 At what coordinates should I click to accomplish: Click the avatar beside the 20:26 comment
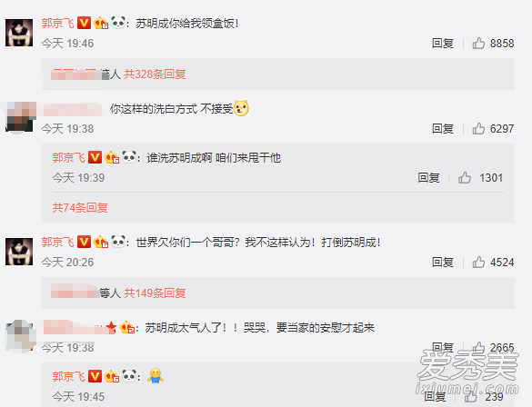[x=19, y=252]
